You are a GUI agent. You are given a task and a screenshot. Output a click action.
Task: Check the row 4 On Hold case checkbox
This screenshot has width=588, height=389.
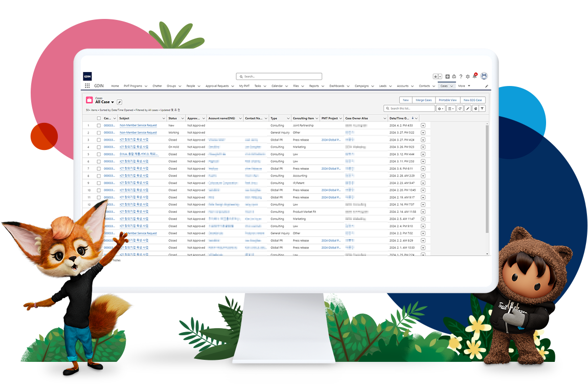[x=99, y=147]
